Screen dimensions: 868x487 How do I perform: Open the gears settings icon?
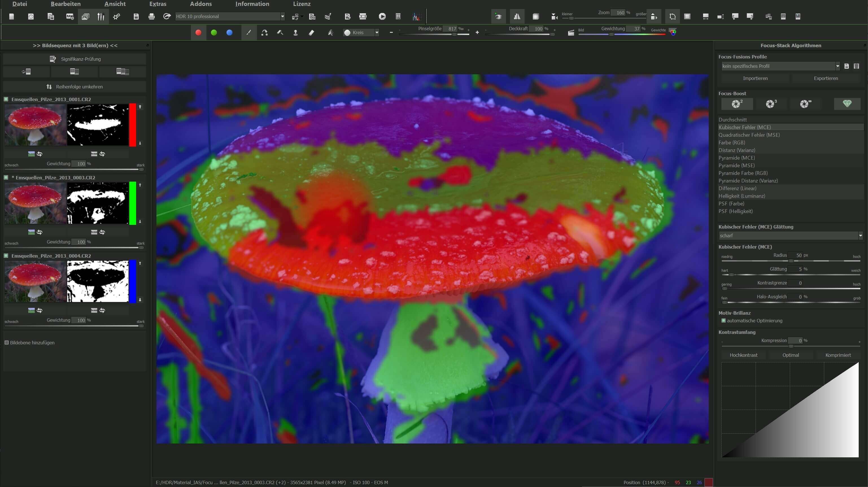117,16
